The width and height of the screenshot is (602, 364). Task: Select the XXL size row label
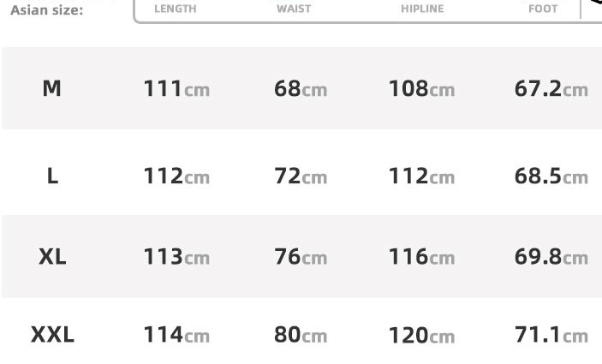(x=52, y=334)
